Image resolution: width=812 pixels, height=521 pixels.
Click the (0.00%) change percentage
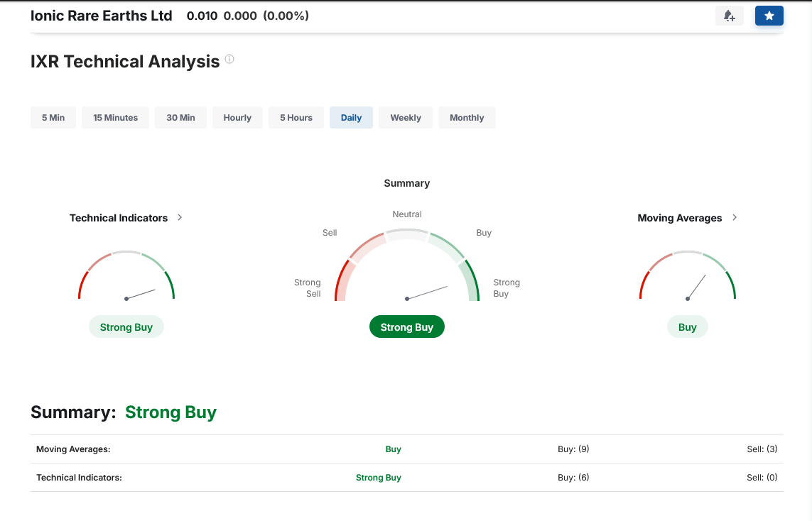click(x=286, y=16)
